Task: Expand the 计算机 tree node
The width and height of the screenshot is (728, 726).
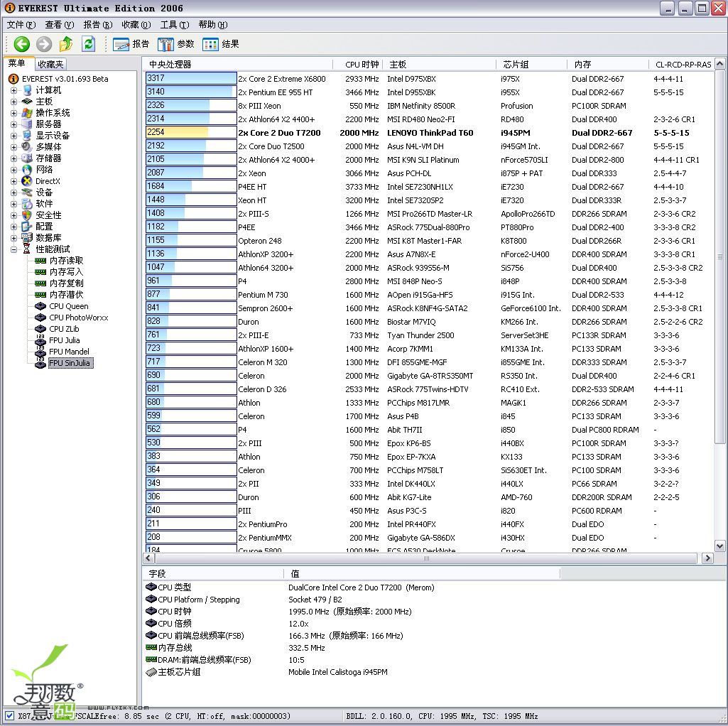Action: coord(13,90)
